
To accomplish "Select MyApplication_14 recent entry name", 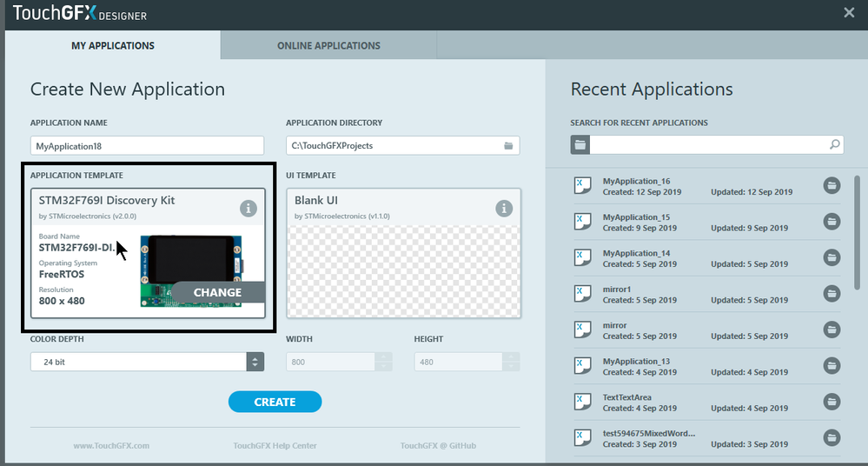I will click(636, 253).
